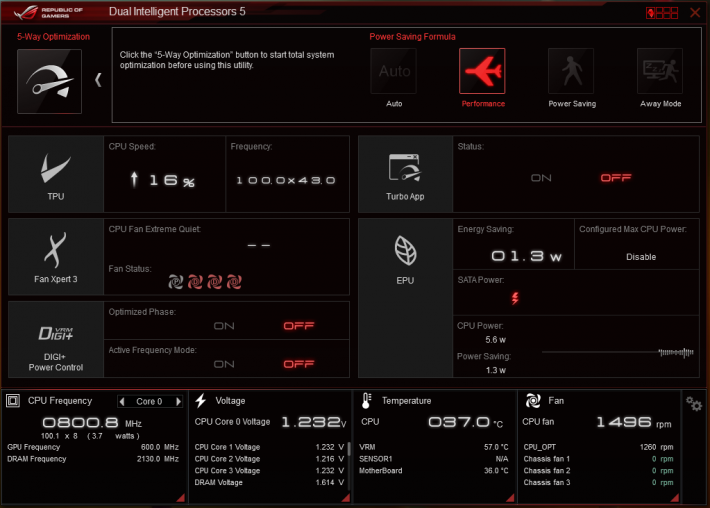Viewport: 710px width, 508px height.
Task: Expand Temperature panel corner arrow
Action: (510, 498)
